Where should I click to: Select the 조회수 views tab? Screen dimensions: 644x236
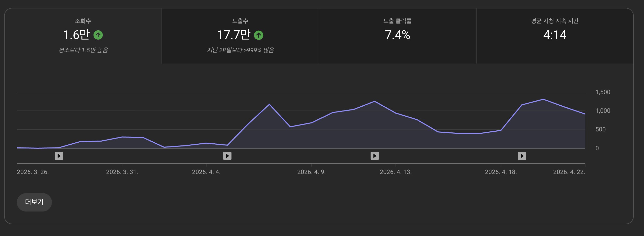(83, 36)
